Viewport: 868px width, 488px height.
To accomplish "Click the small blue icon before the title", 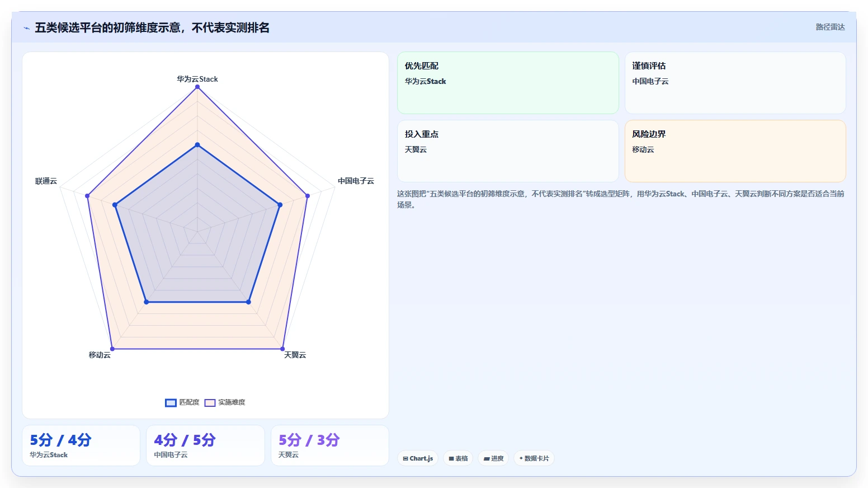I will point(26,28).
